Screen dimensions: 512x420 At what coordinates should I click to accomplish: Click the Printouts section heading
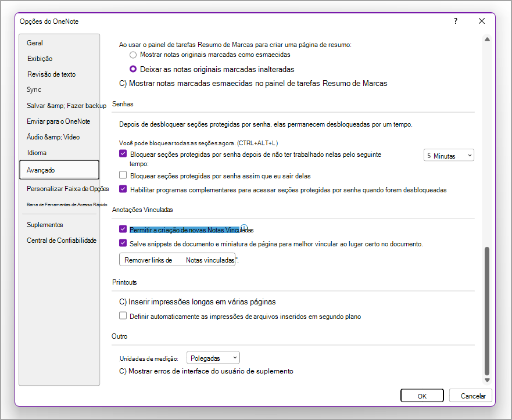point(124,282)
